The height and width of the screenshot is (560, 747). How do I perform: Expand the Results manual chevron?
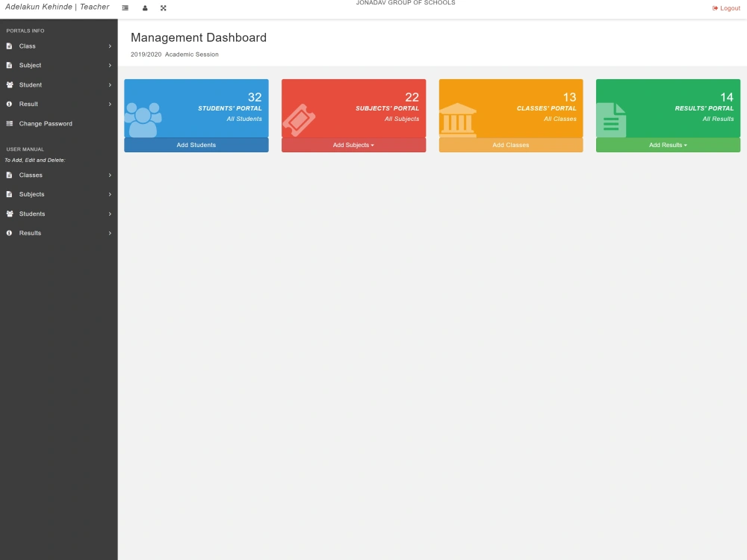[110, 233]
